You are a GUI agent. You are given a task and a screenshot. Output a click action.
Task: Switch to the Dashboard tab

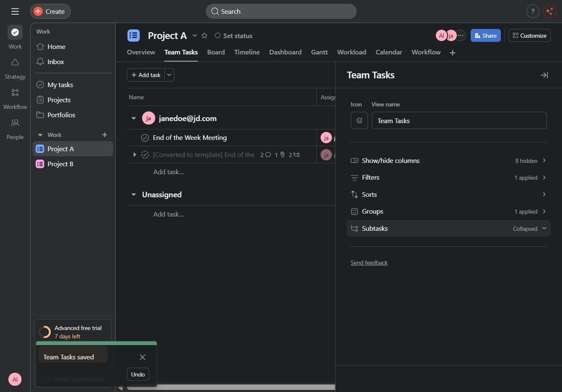[x=285, y=52]
